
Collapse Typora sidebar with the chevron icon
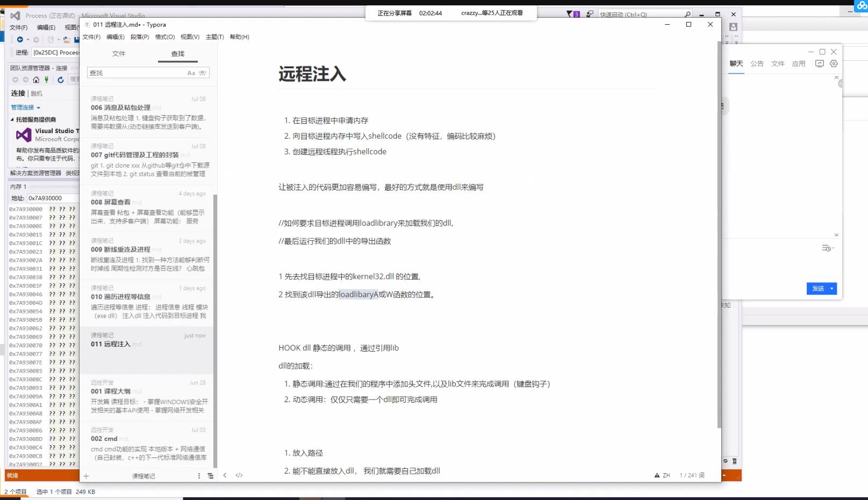(225, 475)
